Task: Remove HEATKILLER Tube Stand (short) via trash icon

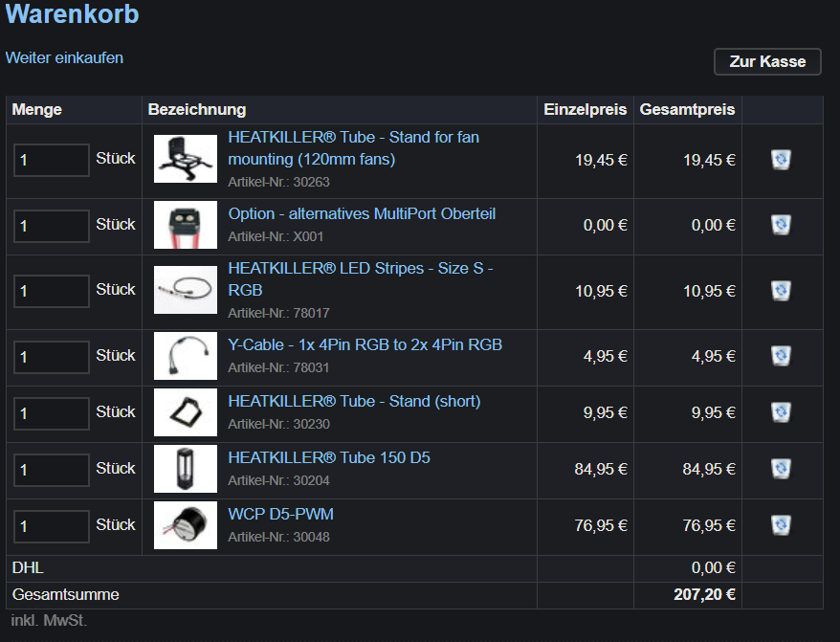Action: (x=781, y=412)
